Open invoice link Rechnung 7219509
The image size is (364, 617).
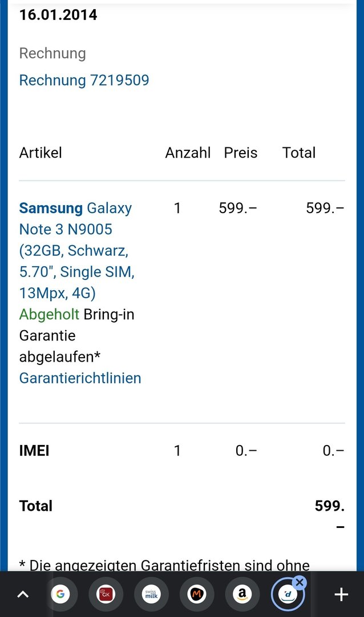tap(84, 81)
